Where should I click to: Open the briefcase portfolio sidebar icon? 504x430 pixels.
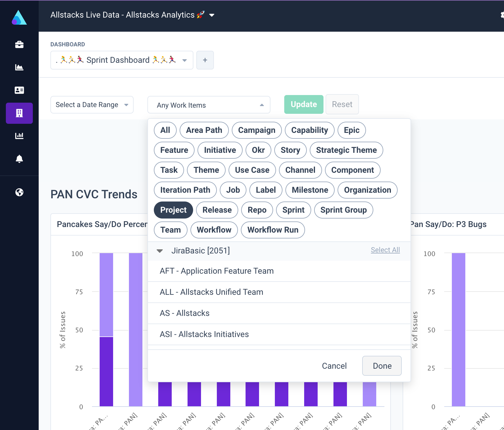19,45
